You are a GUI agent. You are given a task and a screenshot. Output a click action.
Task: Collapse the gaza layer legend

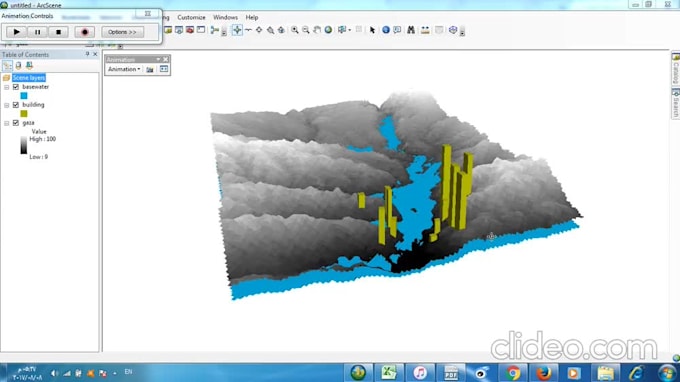[x=7, y=123]
